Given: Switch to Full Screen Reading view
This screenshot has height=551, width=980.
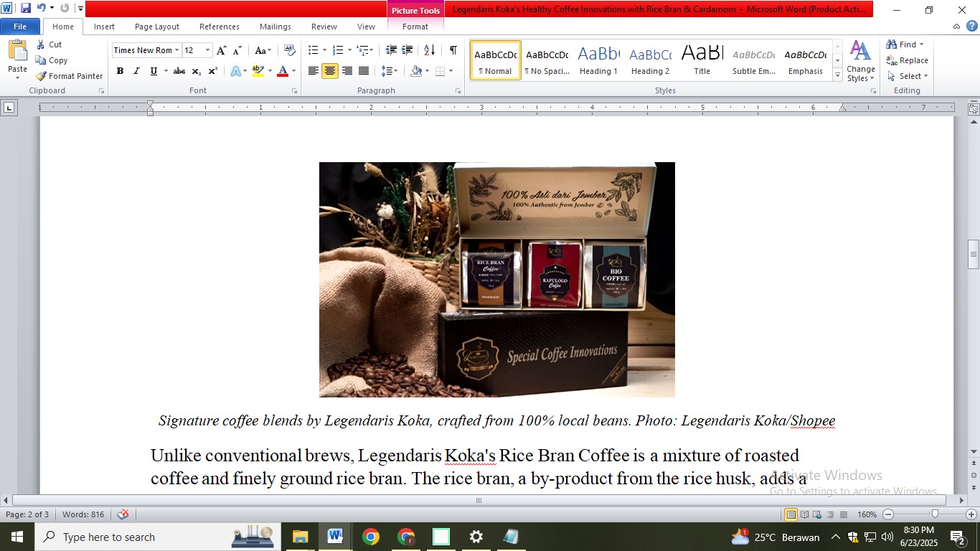Looking at the screenshot, I should click(x=805, y=514).
